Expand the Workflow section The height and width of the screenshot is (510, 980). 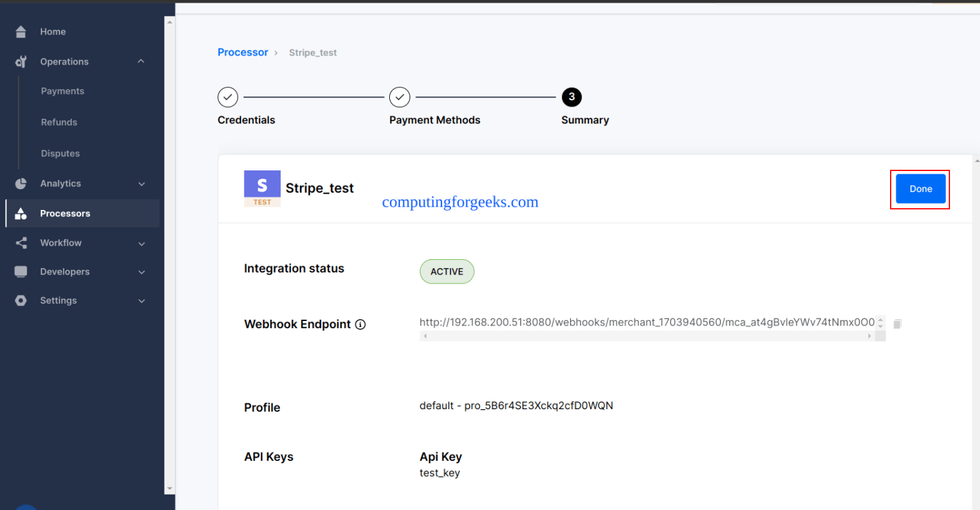141,243
